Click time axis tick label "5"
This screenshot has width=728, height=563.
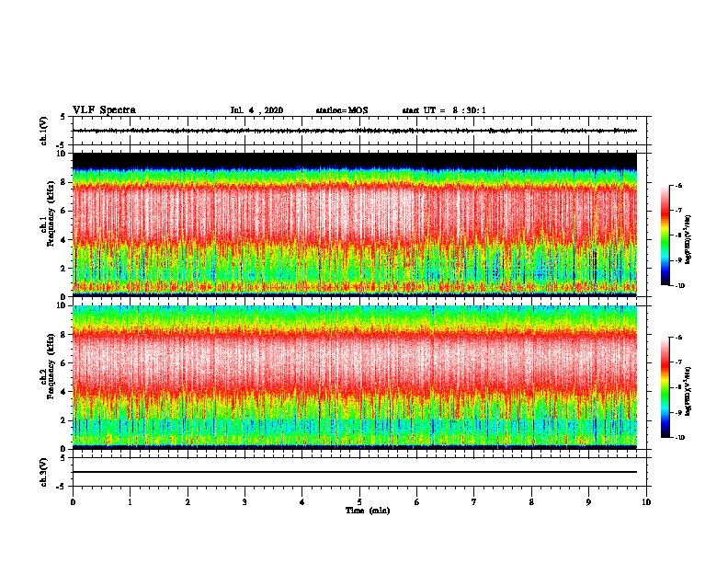point(359,502)
